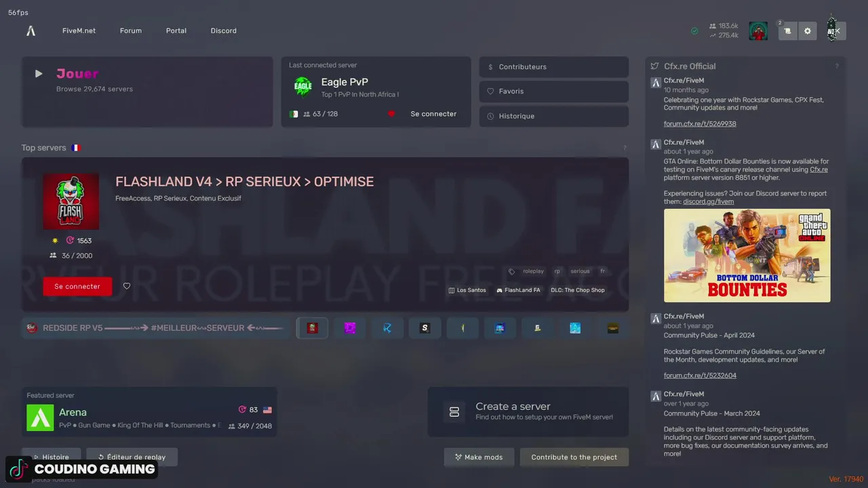Click Contribute to the project button
The height and width of the screenshot is (488, 868).
(574, 457)
